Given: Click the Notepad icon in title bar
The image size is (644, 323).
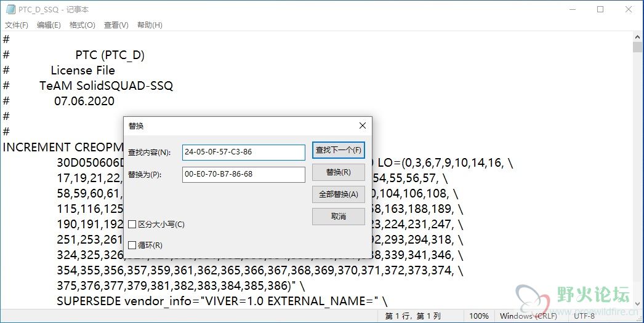Looking at the screenshot, I should (x=10, y=9).
